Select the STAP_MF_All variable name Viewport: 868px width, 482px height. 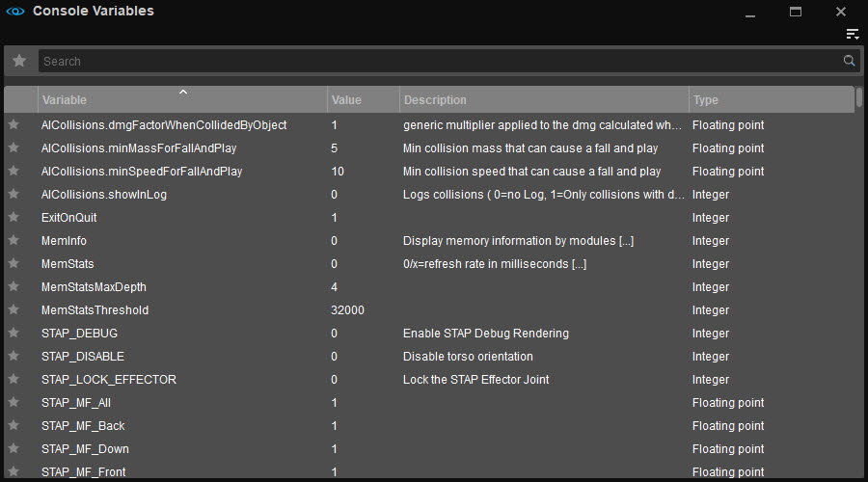tap(76, 403)
